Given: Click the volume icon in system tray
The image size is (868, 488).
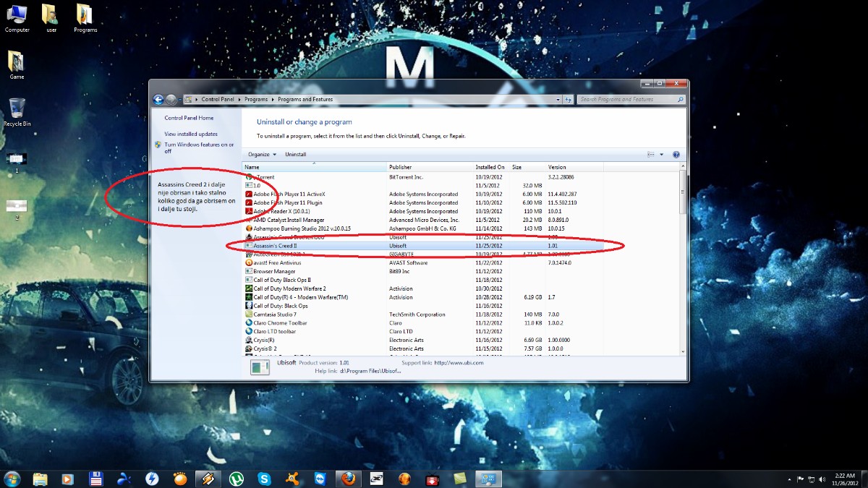Looking at the screenshot, I should pos(822,479).
